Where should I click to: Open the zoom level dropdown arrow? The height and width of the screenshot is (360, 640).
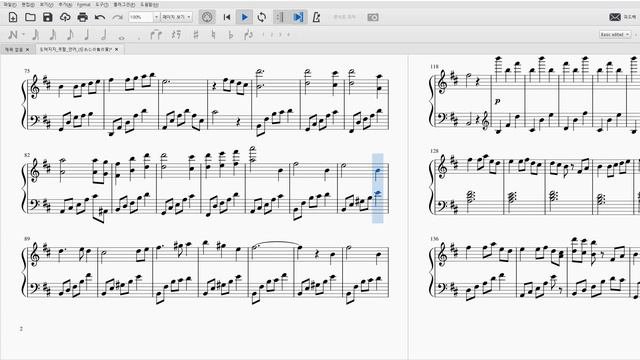(x=156, y=17)
